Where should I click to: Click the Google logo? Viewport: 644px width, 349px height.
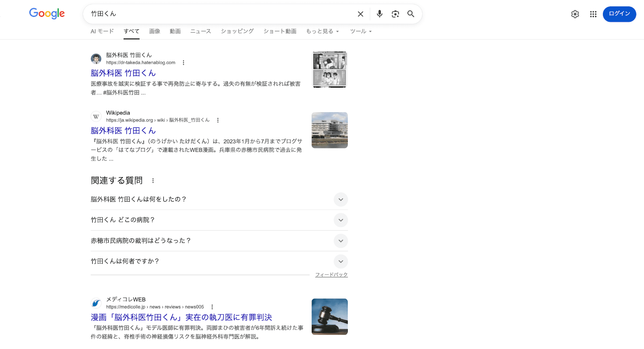[x=47, y=14]
